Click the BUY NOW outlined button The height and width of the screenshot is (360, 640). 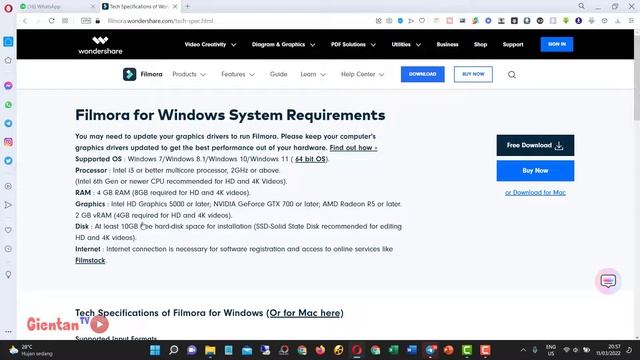473,74
